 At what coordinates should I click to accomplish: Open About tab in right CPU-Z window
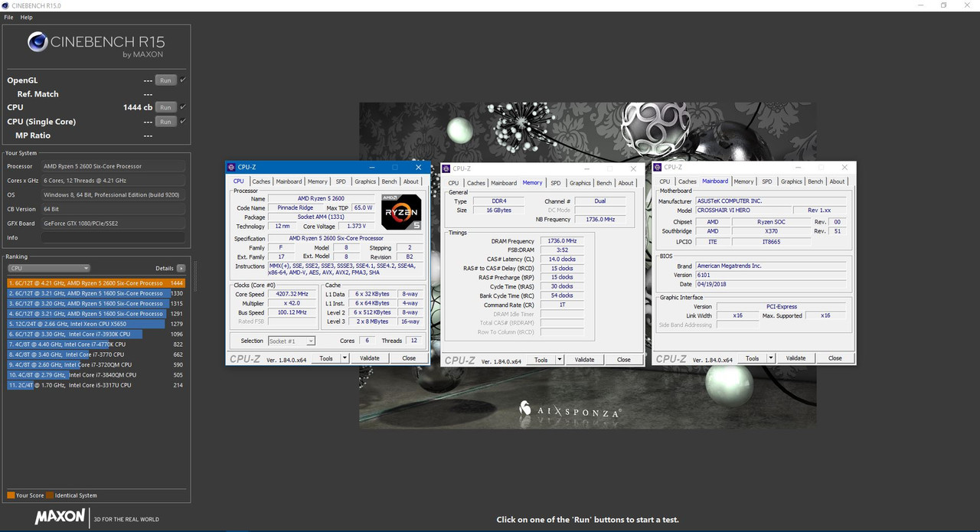click(838, 181)
